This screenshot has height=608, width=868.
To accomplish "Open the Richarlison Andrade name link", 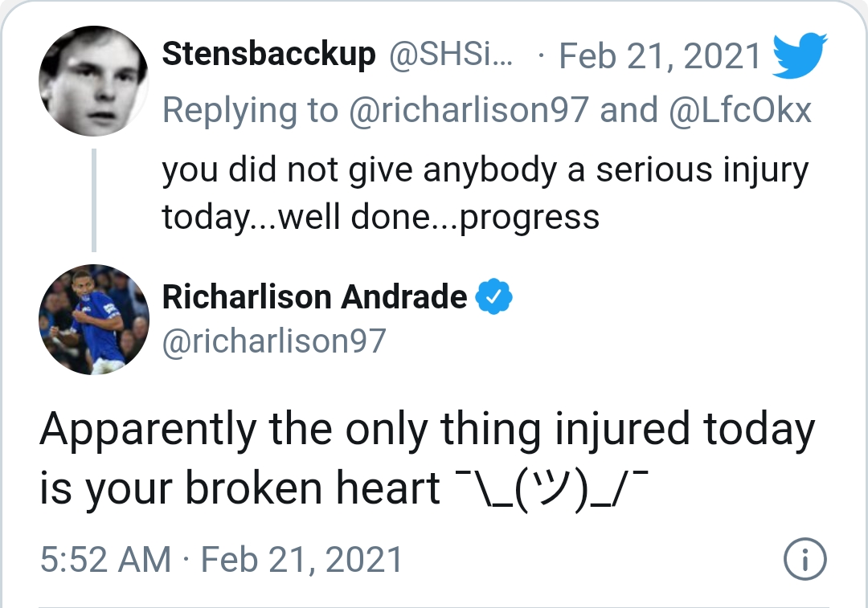I will 314,297.
